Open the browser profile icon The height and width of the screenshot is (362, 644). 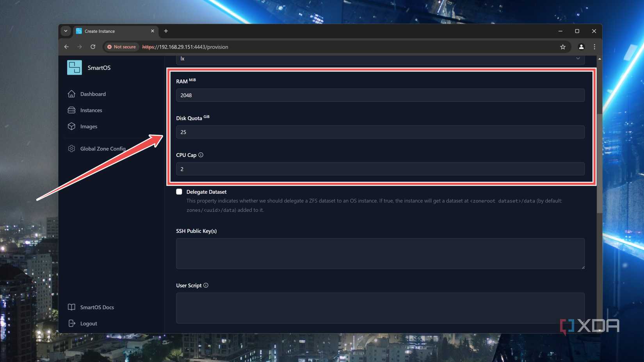click(581, 47)
